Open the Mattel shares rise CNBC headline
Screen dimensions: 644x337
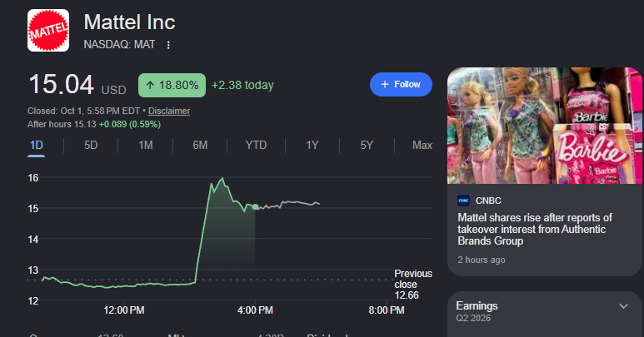pos(535,229)
